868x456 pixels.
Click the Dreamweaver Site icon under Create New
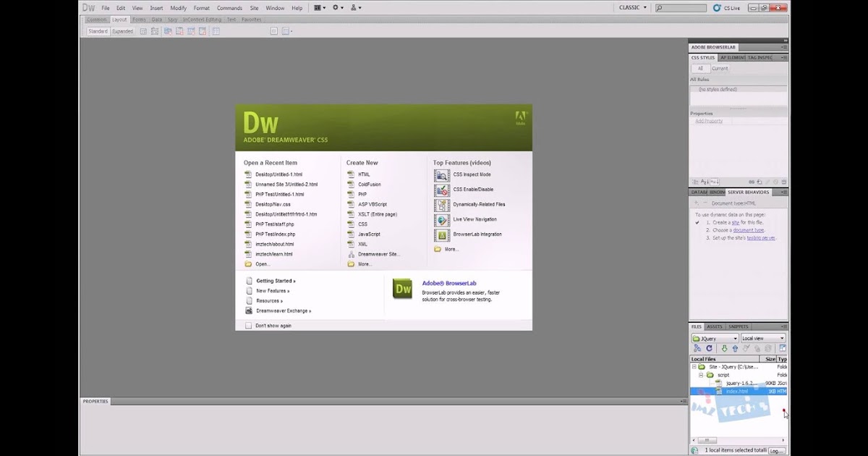click(351, 254)
